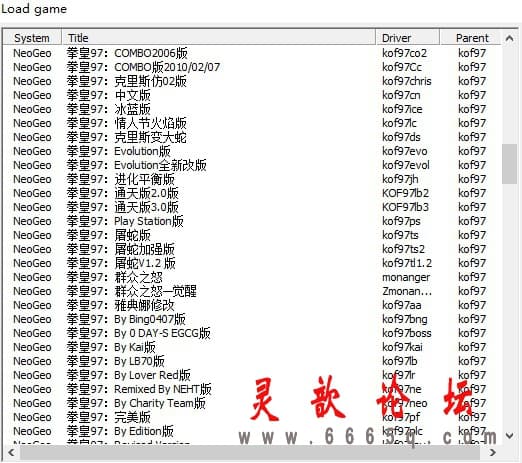Select the 拳皇97: By Kai版 entry
Image resolution: width=522 pixels, height=463 pixels.
[x=252, y=347]
